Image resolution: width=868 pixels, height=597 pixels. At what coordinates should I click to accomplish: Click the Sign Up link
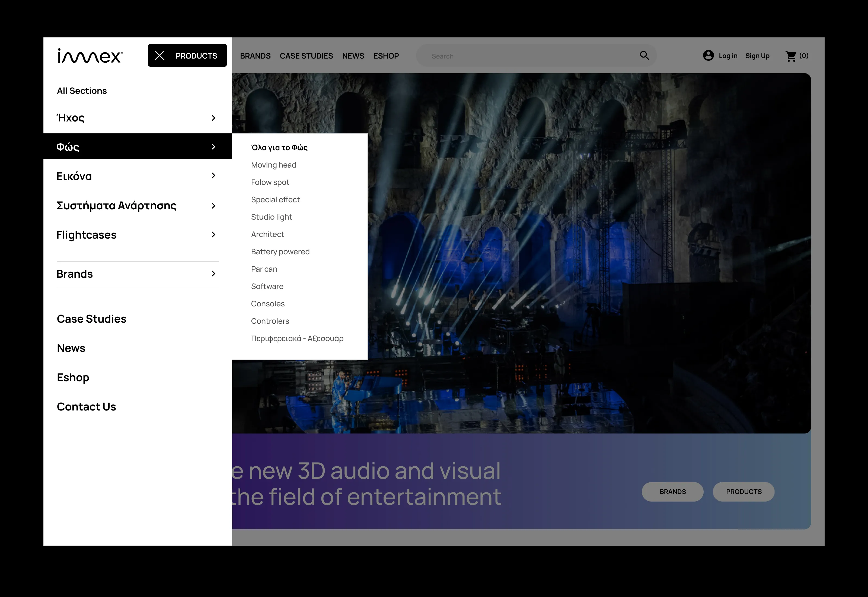(757, 55)
